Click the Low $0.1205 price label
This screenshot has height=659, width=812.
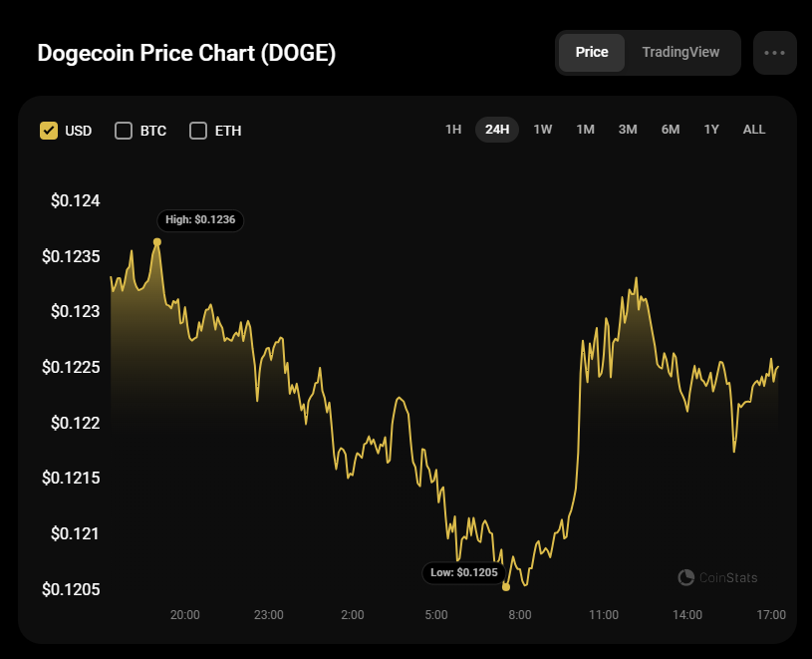465,572
